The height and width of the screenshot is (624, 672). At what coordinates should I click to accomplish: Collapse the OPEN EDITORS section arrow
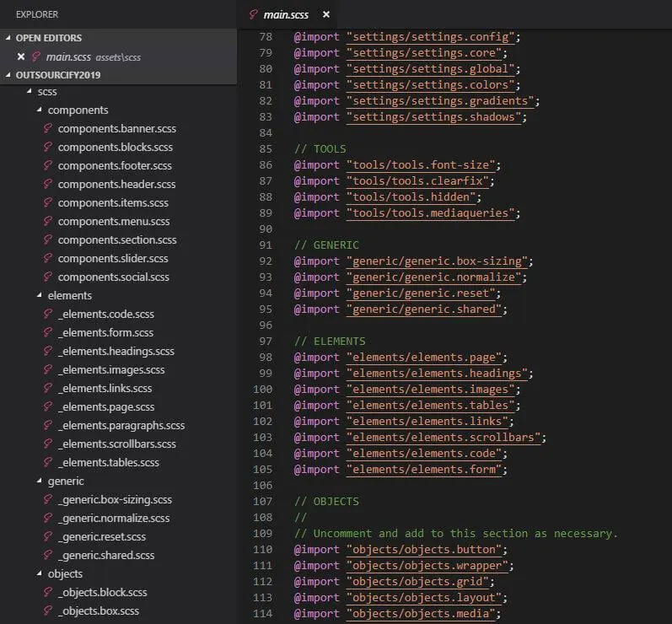[8, 38]
